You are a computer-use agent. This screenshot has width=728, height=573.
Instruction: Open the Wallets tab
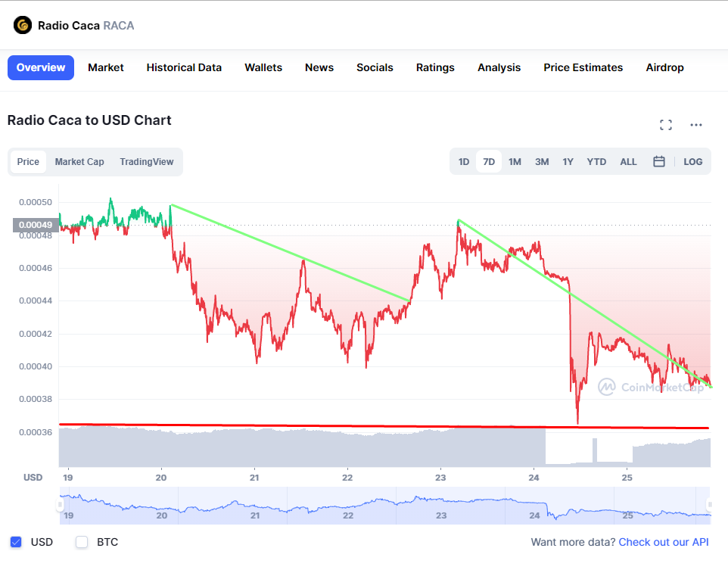point(263,67)
